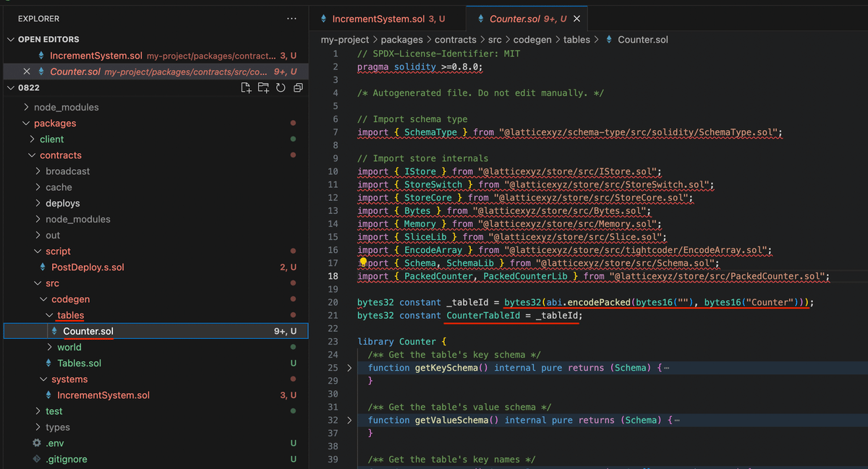
Task: Click tables in the breadcrumb path
Action: point(577,40)
